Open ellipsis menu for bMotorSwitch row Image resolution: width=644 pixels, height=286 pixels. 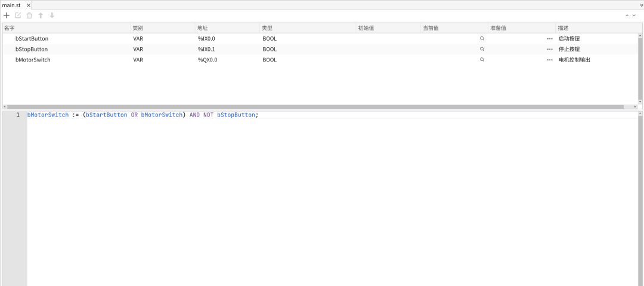(550, 60)
